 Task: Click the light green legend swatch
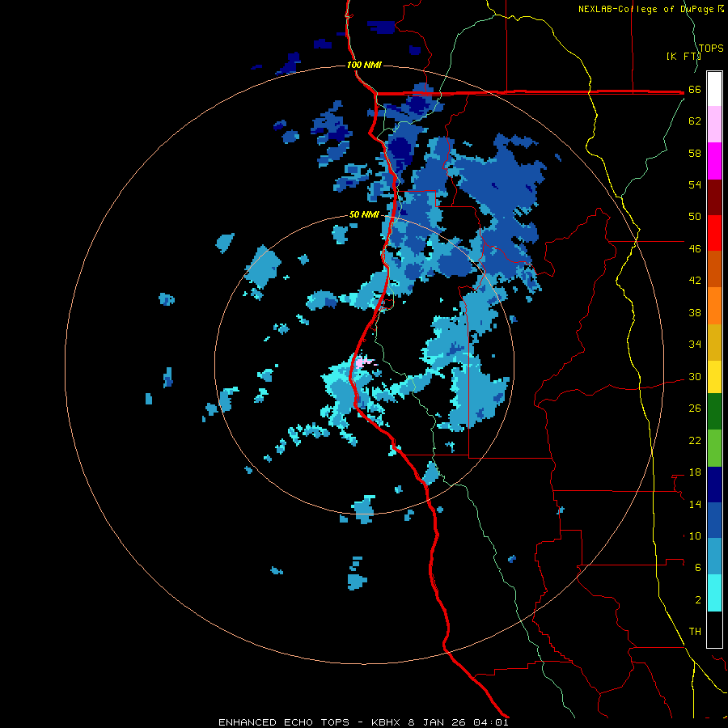pyautogui.click(x=714, y=448)
